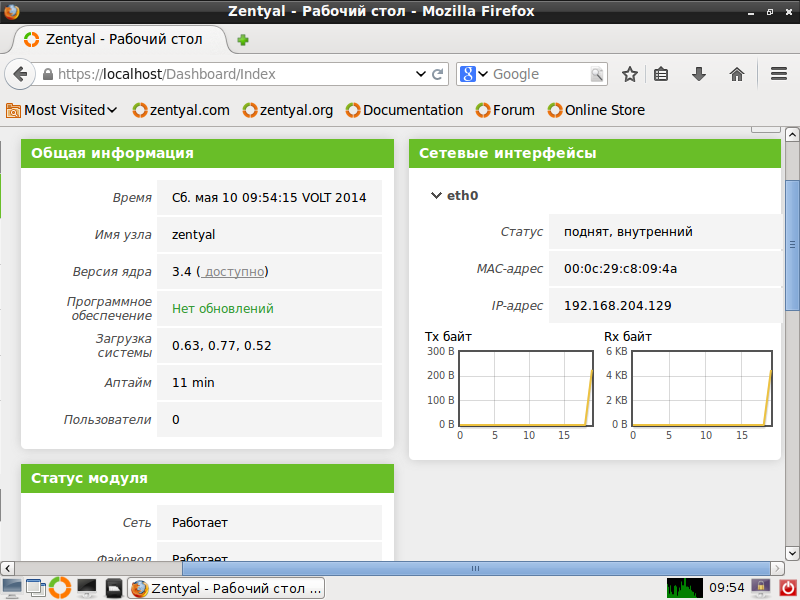This screenshot has height=600, width=800.
Task: Click the Rx байт traffic graph
Action: click(702, 388)
